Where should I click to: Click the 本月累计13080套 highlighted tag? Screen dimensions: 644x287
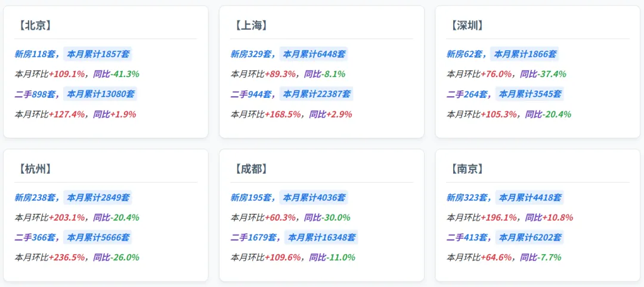(100, 94)
